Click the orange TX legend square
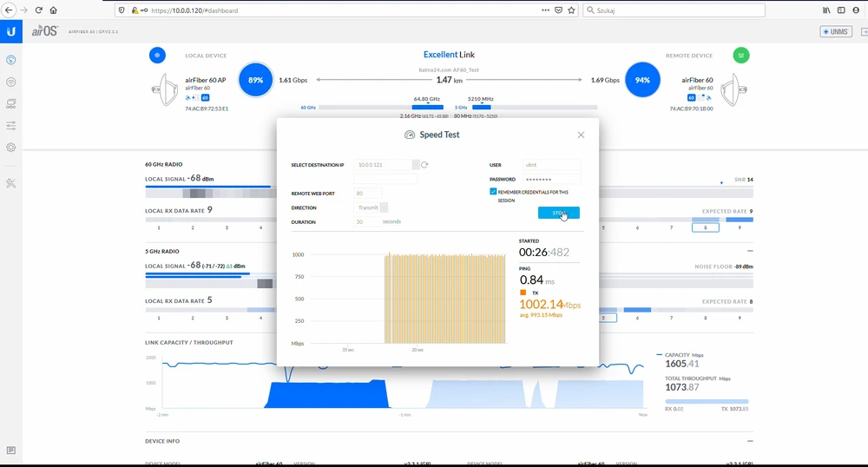This screenshot has height=467, width=868. (x=523, y=293)
